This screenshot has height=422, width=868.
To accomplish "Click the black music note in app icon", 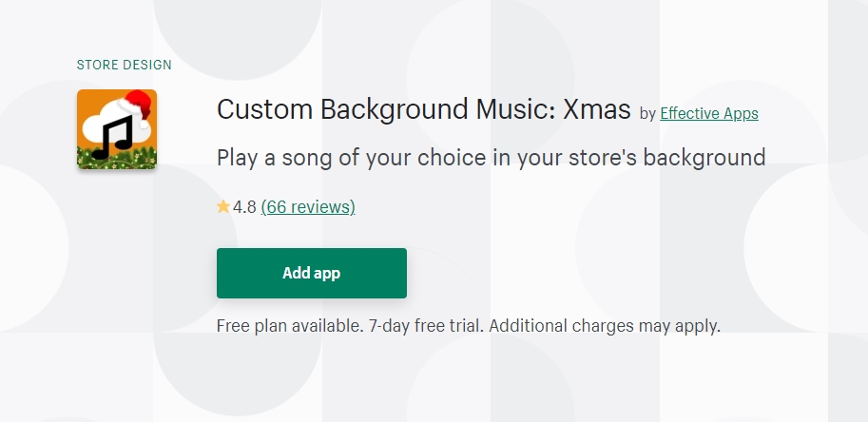I will (x=113, y=137).
